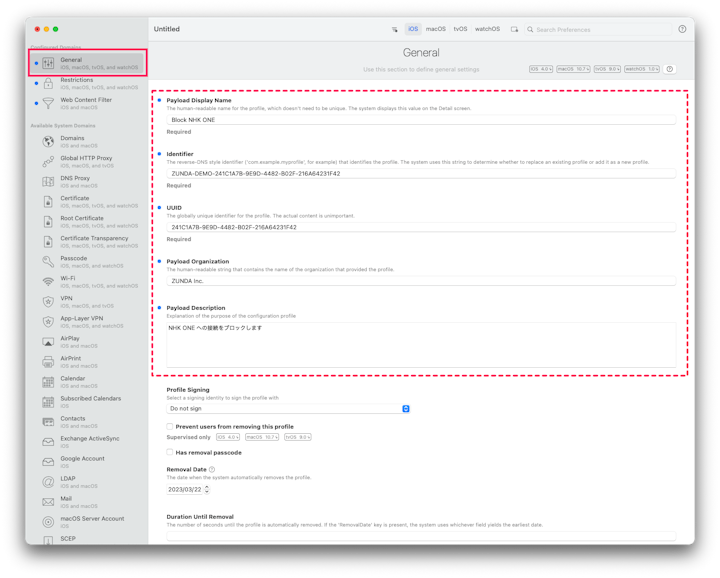Select the Domains globe icon
The image size is (720, 578).
[48, 141]
